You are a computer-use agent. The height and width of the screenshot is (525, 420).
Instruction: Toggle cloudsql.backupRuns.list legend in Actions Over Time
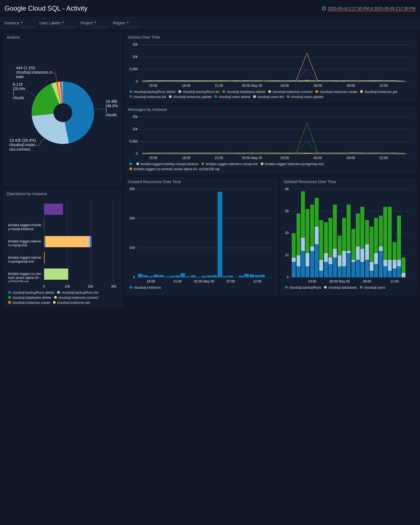coord(199,92)
